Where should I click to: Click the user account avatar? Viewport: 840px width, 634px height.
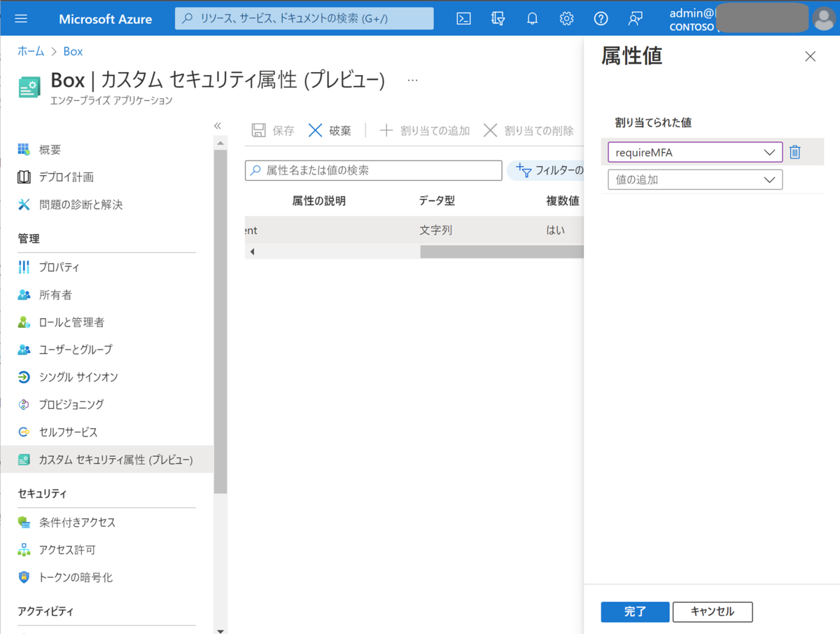tap(823, 19)
